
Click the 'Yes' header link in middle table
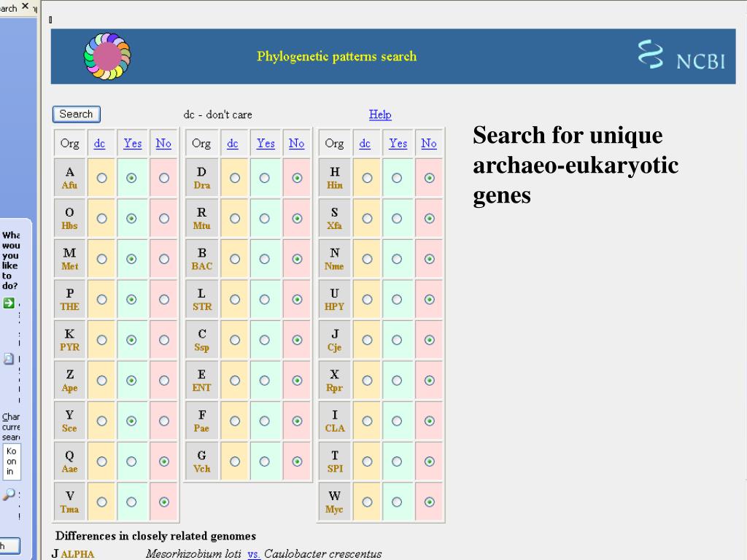[x=266, y=144]
